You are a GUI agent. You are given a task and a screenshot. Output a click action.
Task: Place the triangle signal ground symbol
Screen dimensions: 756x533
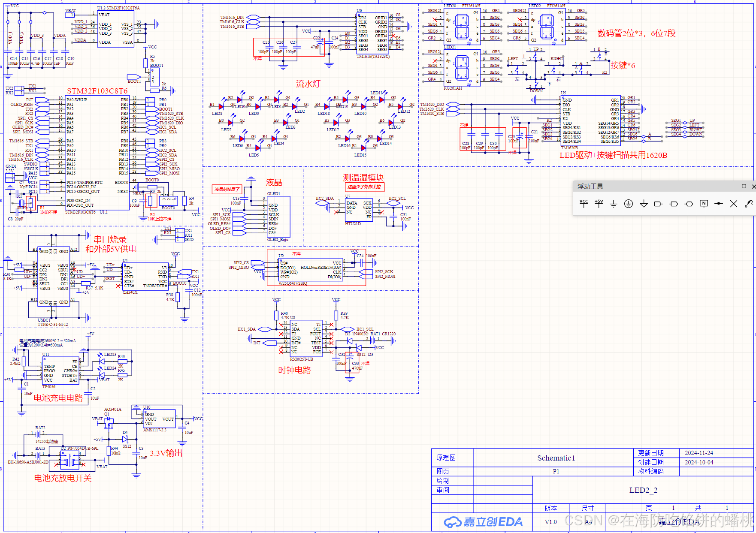tap(644, 204)
